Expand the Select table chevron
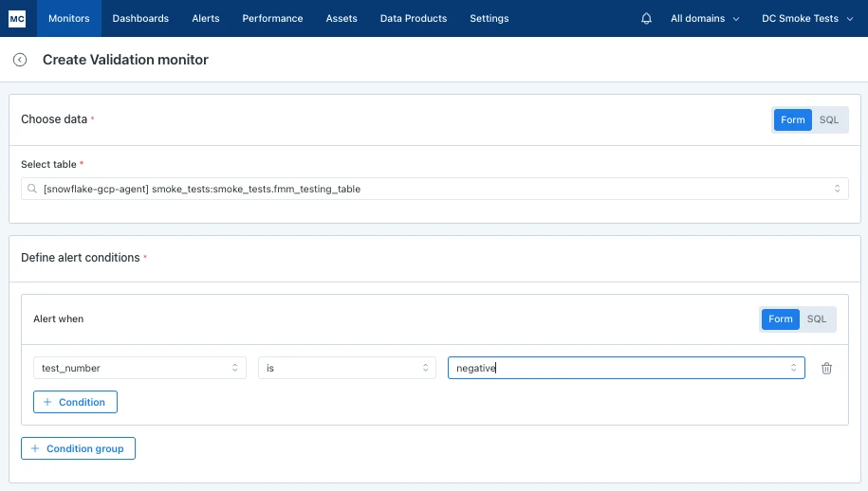The height and width of the screenshot is (491, 868). click(x=837, y=189)
